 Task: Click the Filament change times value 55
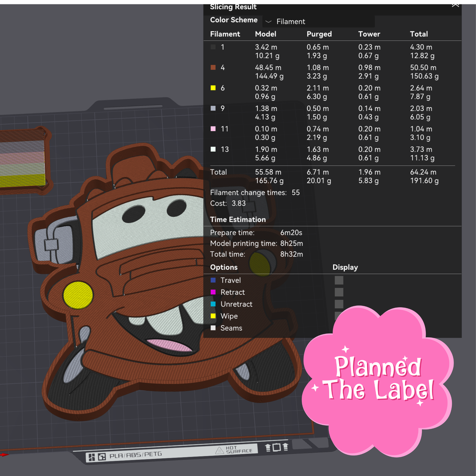pos(296,193)
